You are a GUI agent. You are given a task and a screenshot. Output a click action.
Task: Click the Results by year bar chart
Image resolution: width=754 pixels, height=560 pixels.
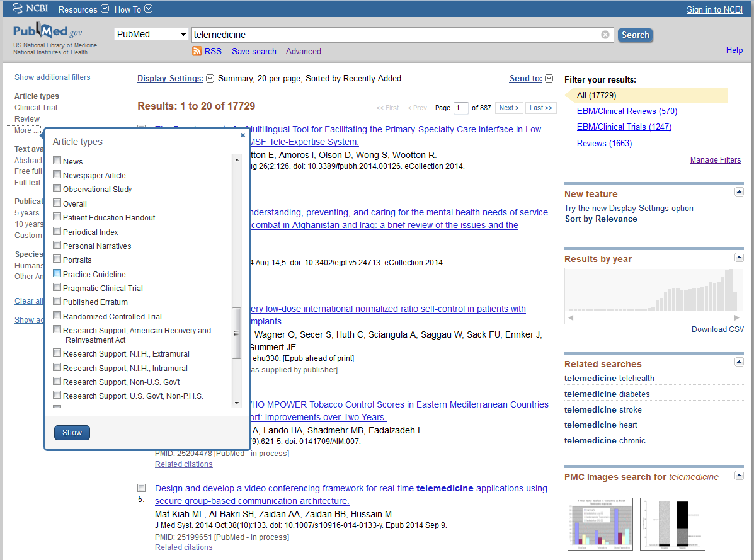coord(654,290)
